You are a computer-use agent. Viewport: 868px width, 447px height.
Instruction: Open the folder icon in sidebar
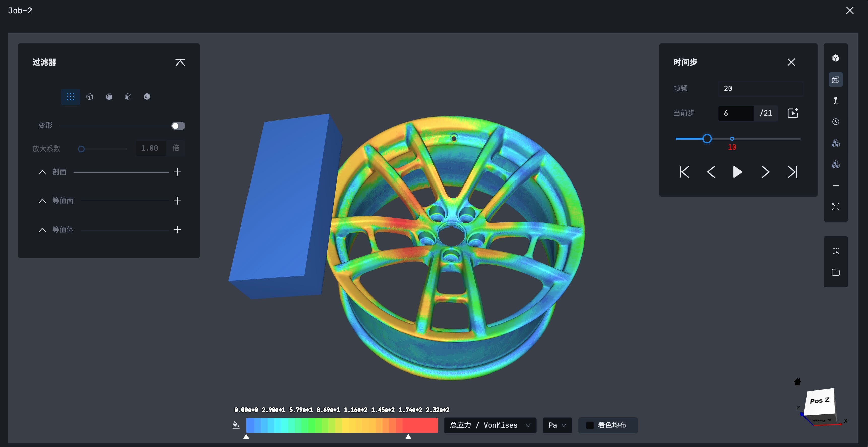(836, 272)
